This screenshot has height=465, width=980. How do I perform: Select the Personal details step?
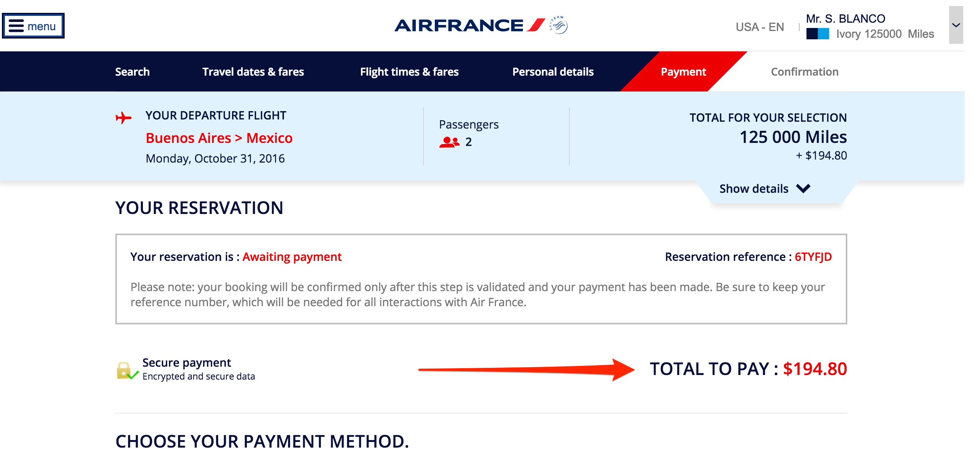click(x=553, y=71)
